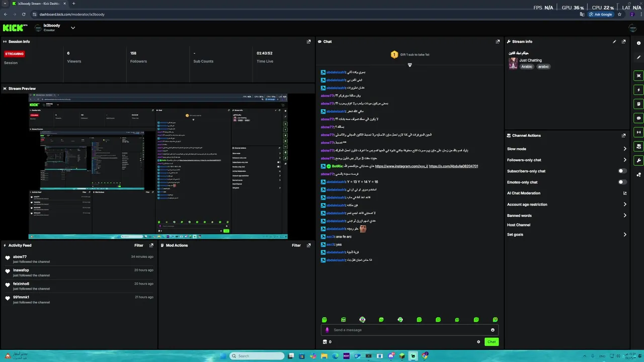
Task: Edit stream info with the pencil icon
Action: [x=614, y=42]
